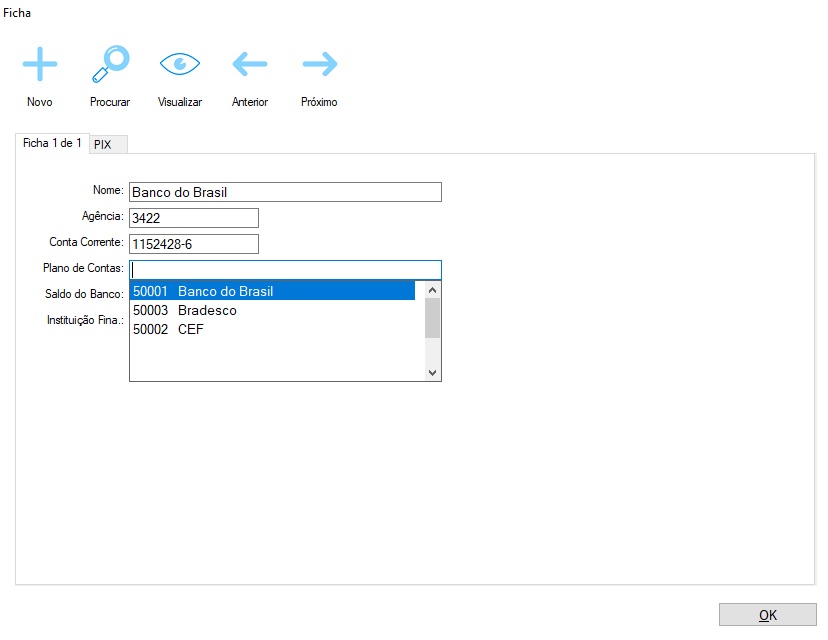
Task: Click the Plano de Contas combo box
Action: click(x=285, y=270)
